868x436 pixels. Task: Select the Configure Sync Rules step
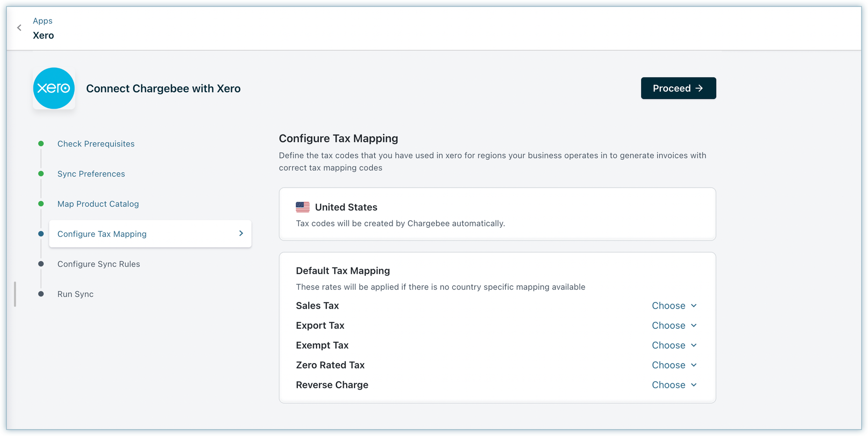[x=98, y=264]
